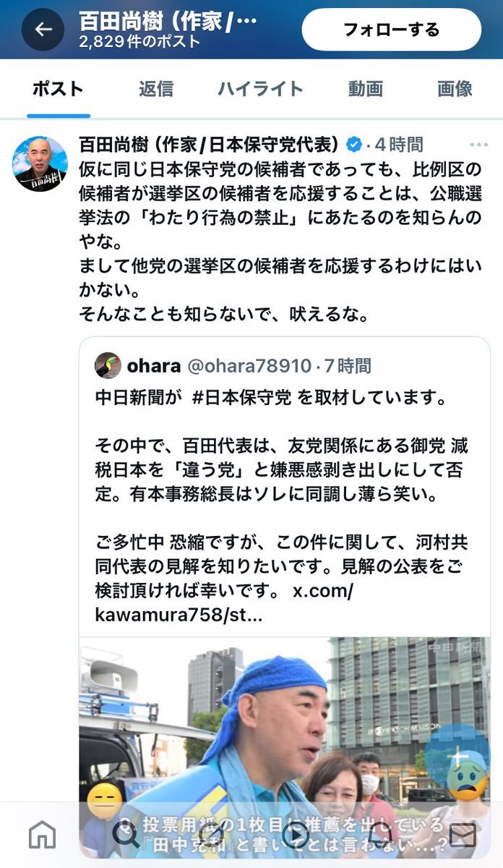
Task: Open the Search magnifier icon
Action: tap(126, 835)
